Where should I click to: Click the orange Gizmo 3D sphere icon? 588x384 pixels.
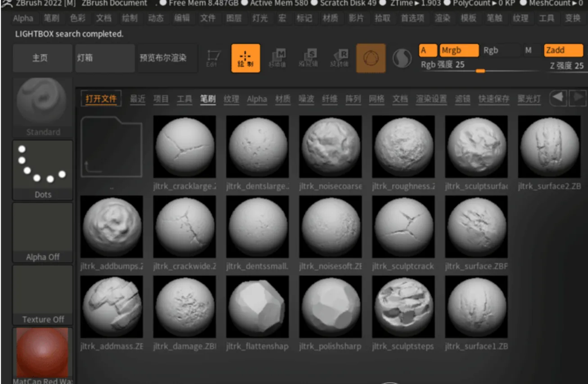click(x=371, y=58)
